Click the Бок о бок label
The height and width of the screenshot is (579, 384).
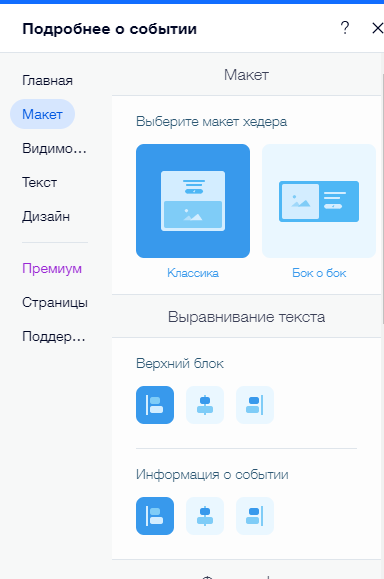319,273
